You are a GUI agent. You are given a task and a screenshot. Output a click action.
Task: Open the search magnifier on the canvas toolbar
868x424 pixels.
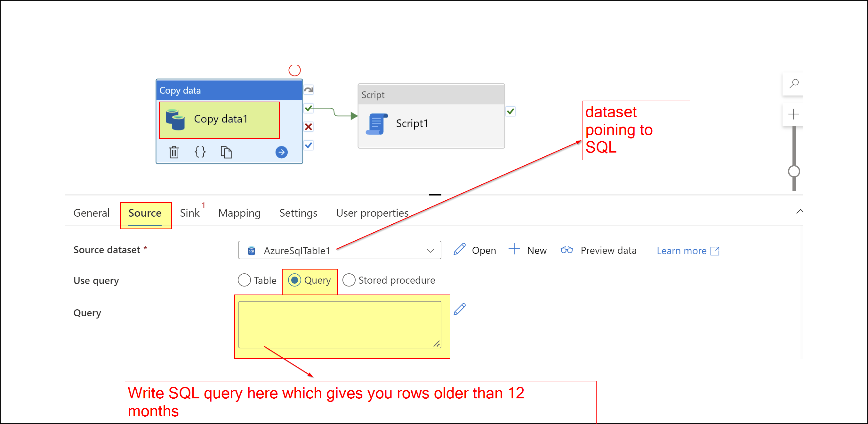[x=794, y=83]
